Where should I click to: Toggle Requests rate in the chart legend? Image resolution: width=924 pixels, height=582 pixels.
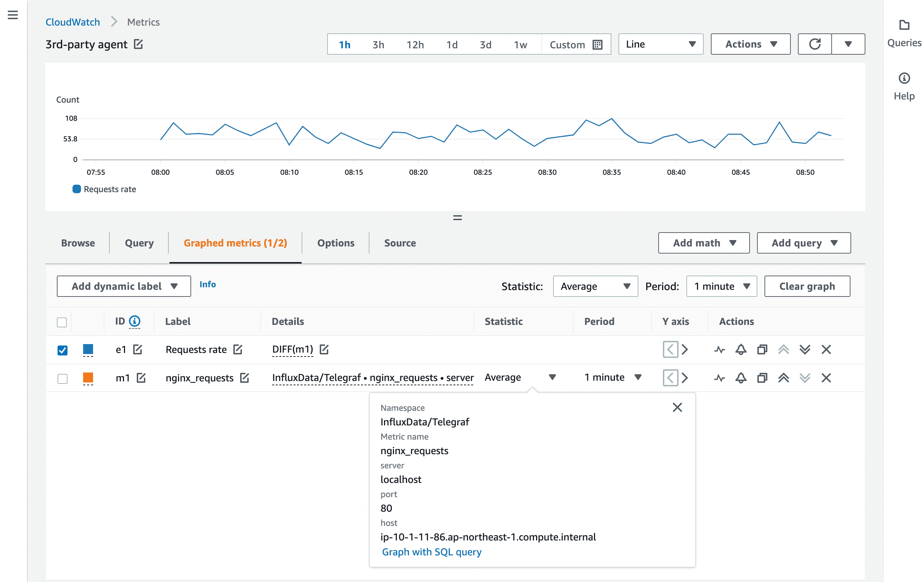[104, 189]
